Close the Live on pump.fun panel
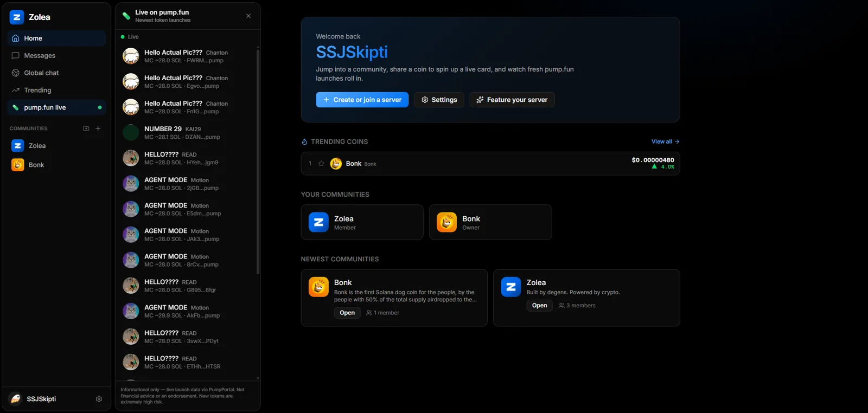 point(248,16)
